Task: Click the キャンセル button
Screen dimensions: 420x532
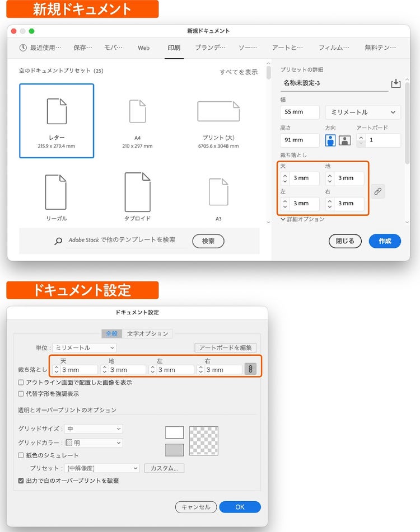Action: click(196, 507)
